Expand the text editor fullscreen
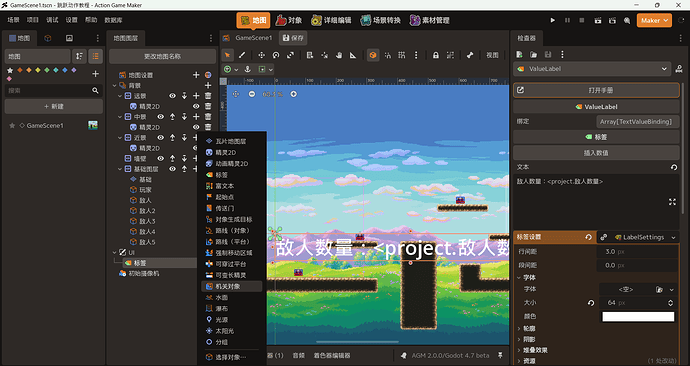 pos(672,202)
